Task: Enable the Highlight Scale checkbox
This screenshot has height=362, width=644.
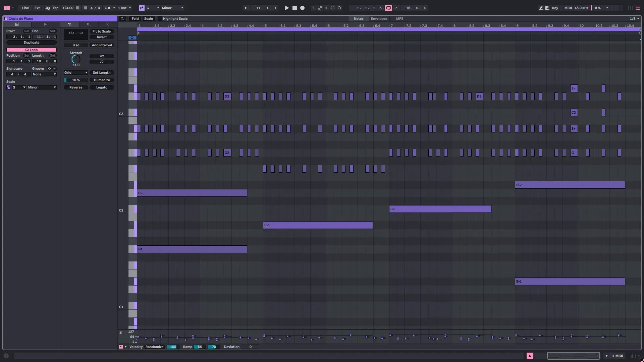Action: click(x=160, y=19)
